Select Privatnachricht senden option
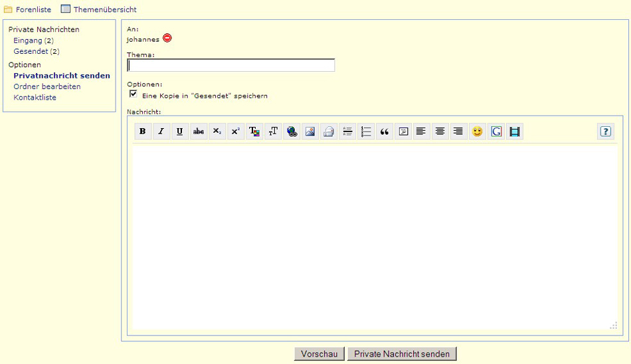This screenshot has height=364, width=631. pyautogui.click(x=62, y=75)
